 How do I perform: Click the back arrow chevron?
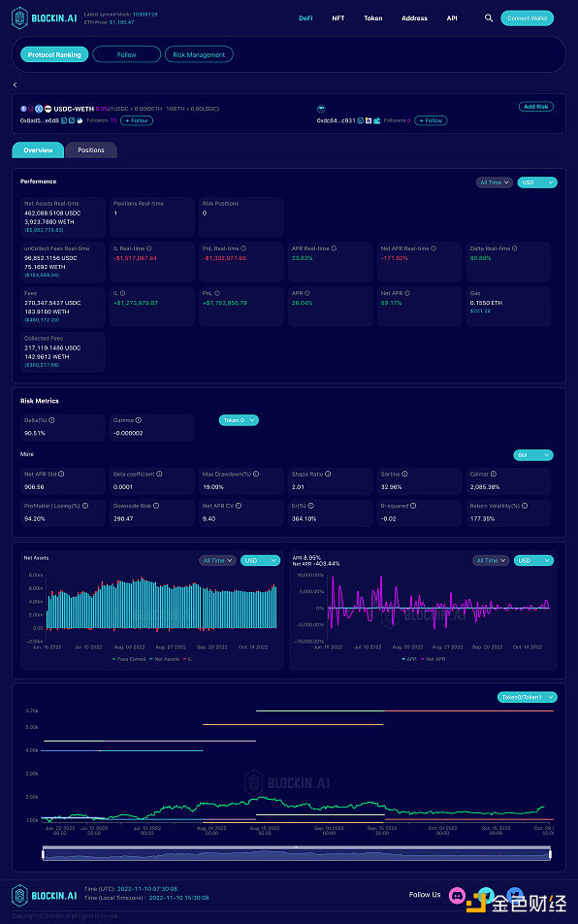click(15, 84)
